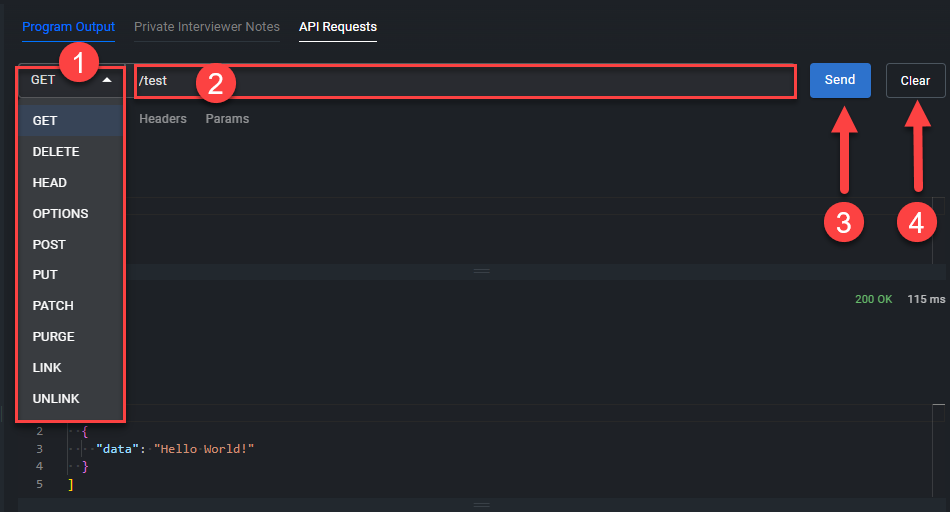Select GET from the method list
Screen dimensions: 950x512
(x=46, y=121)
